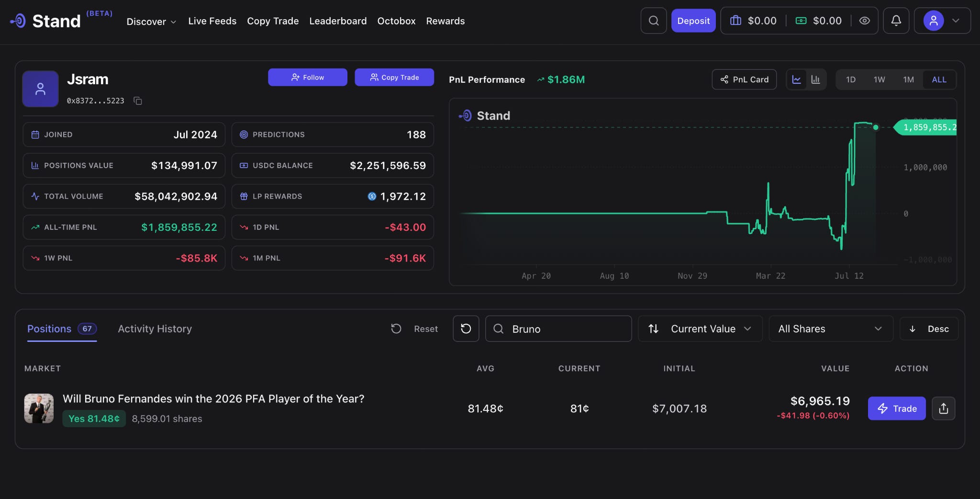
Task: Reset position filters
Action: 414,329
